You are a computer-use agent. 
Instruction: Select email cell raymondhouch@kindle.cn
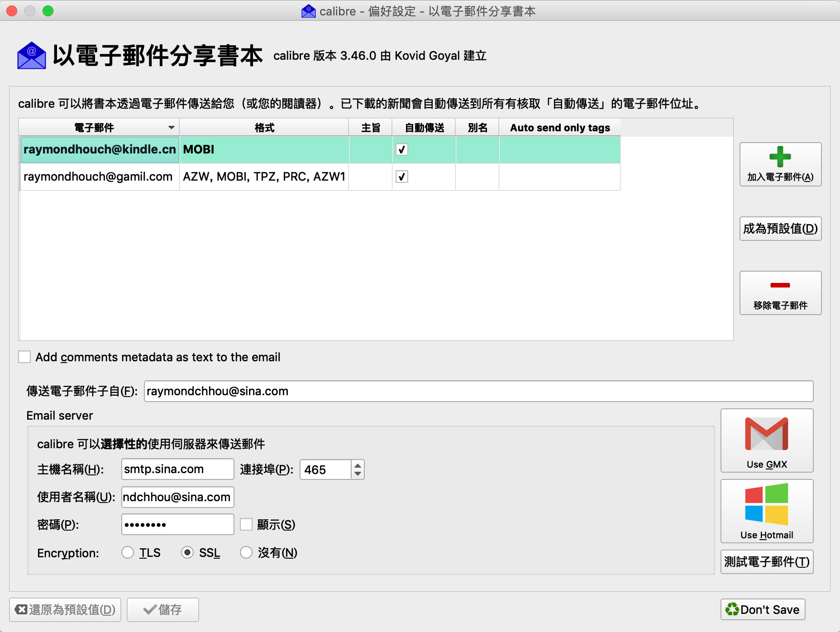pyautogui.click(x=100, y=149)
